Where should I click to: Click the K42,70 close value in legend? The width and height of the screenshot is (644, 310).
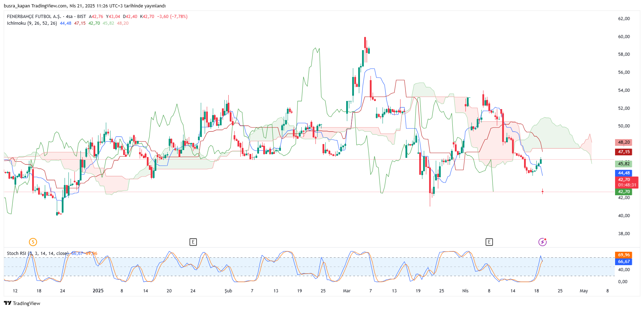pos(147,17)
